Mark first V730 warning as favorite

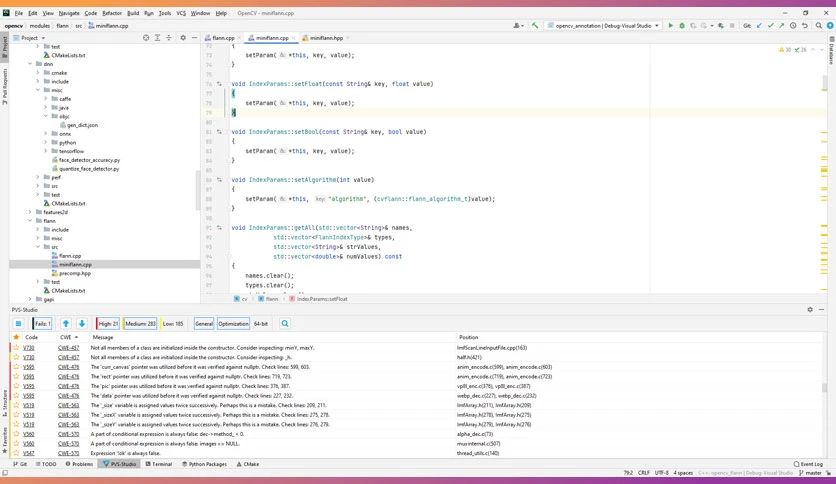point(17,348)
